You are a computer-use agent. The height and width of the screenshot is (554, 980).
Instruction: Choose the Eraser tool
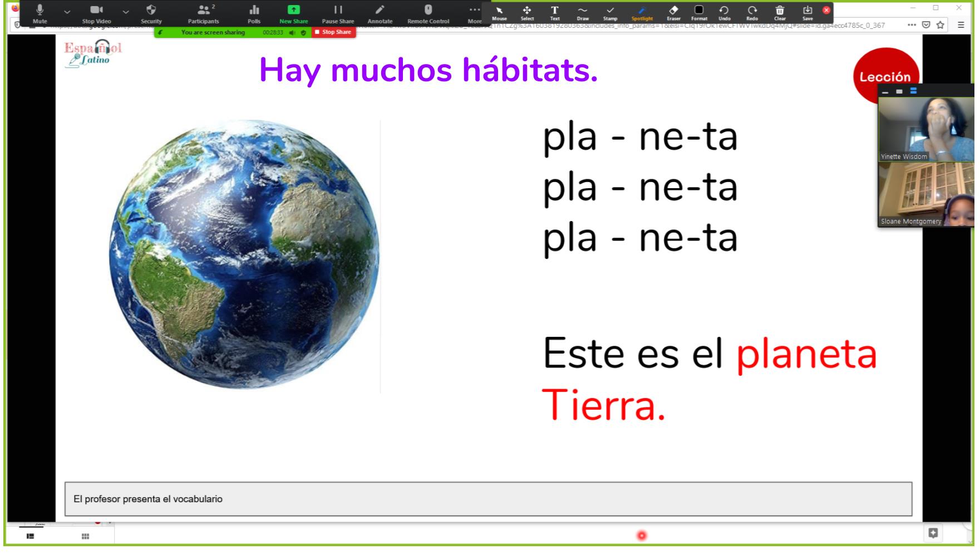coord(673,12)
